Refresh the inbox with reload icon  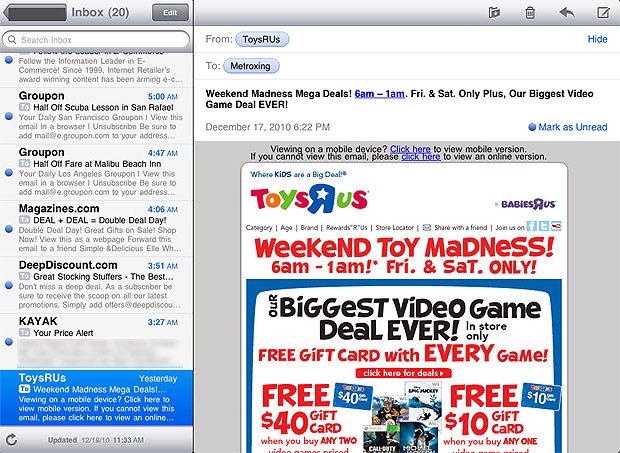(x=11, y=440)
